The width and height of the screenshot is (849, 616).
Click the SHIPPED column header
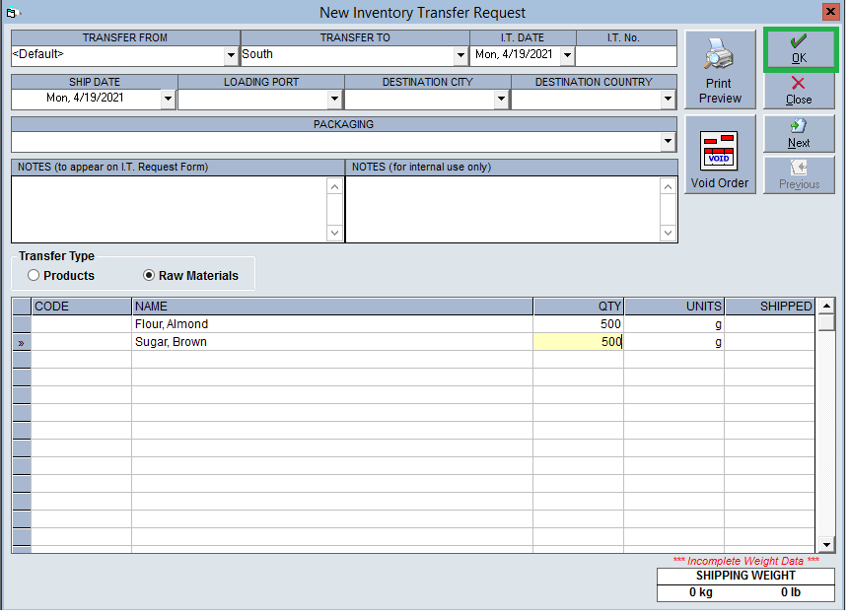[772, 308]
